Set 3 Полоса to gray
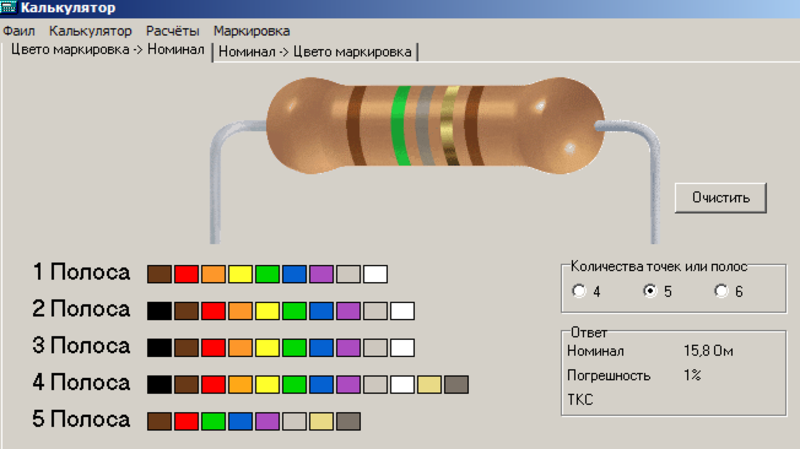800x449 pixels. coord(376,347)
